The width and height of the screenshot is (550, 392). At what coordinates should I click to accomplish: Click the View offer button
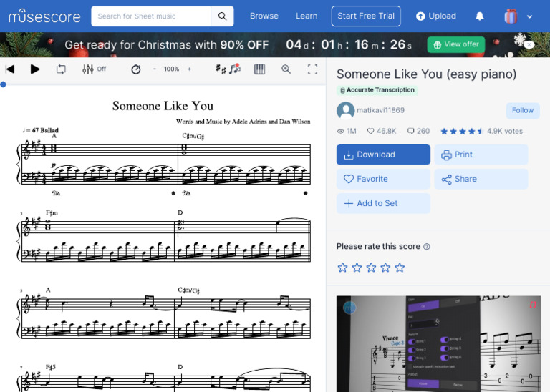pyautogui.click(x=456, y=44)
